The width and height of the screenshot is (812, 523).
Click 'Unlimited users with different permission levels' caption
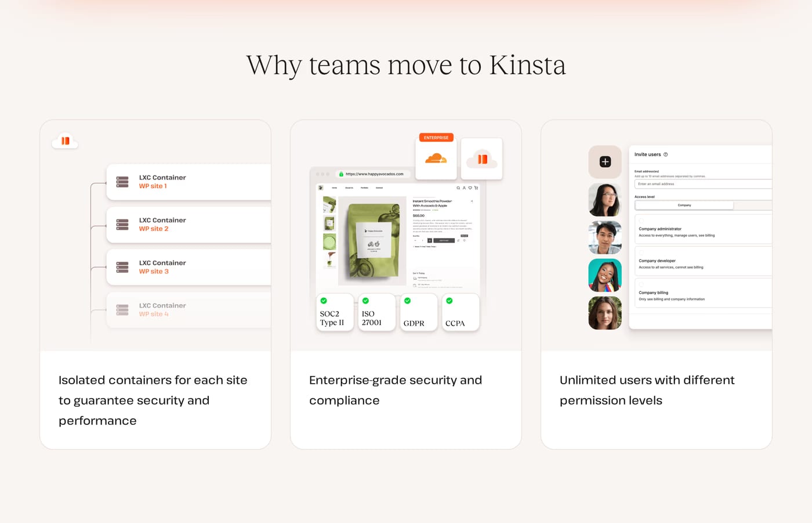tap(647, 390)
